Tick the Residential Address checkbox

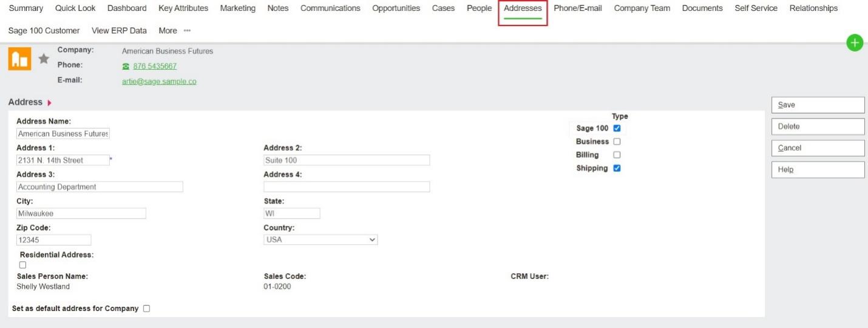tap(23, 265)
